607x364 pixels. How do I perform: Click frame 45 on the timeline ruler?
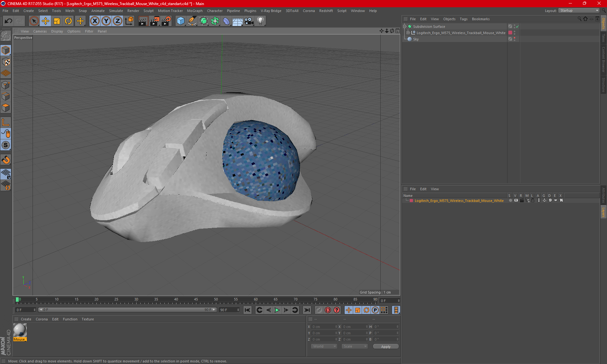click(196, 300)
